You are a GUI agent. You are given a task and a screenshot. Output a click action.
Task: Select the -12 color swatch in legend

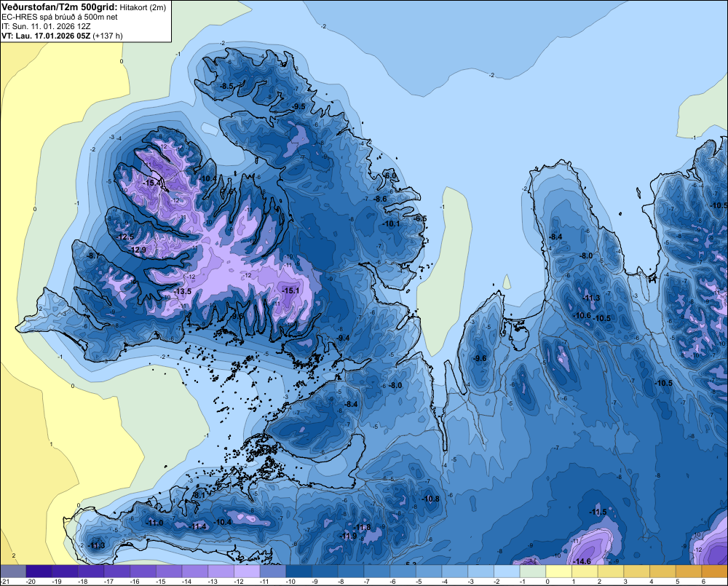coord(247,571)
